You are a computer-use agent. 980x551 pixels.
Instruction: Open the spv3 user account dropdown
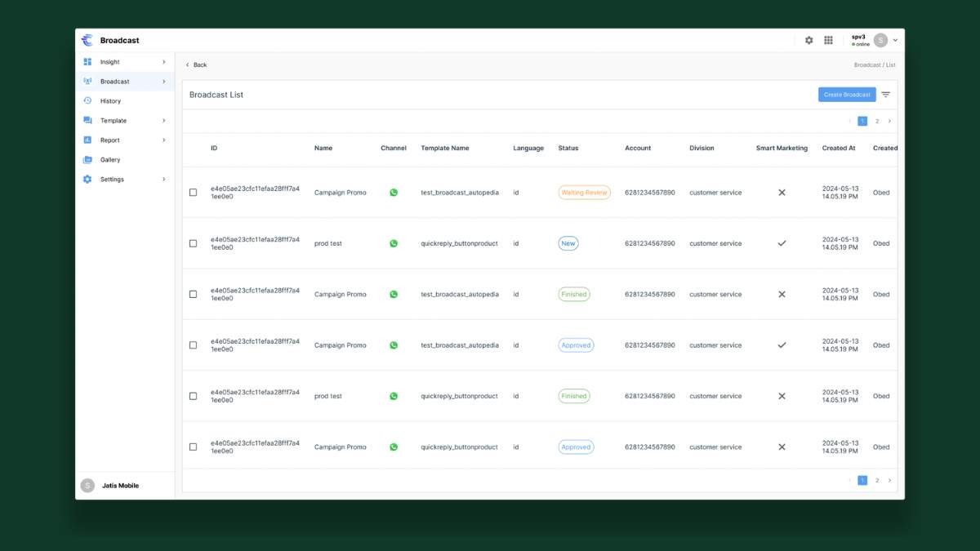point(895,40)
